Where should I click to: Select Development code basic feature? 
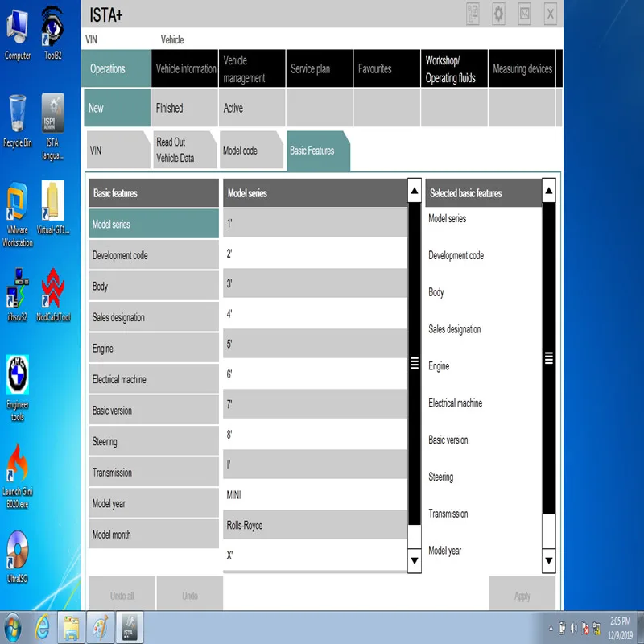154,255
